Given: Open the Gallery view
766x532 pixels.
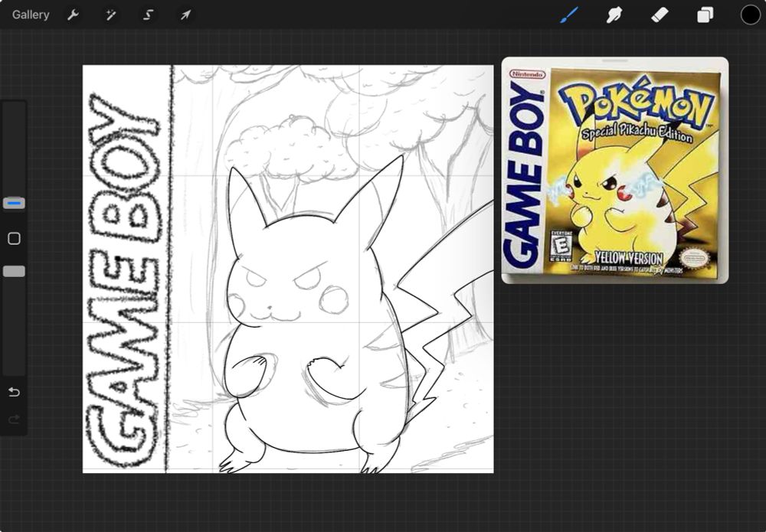Looking at the screenshot, I should pyautogui.click(x=31, y=15).
